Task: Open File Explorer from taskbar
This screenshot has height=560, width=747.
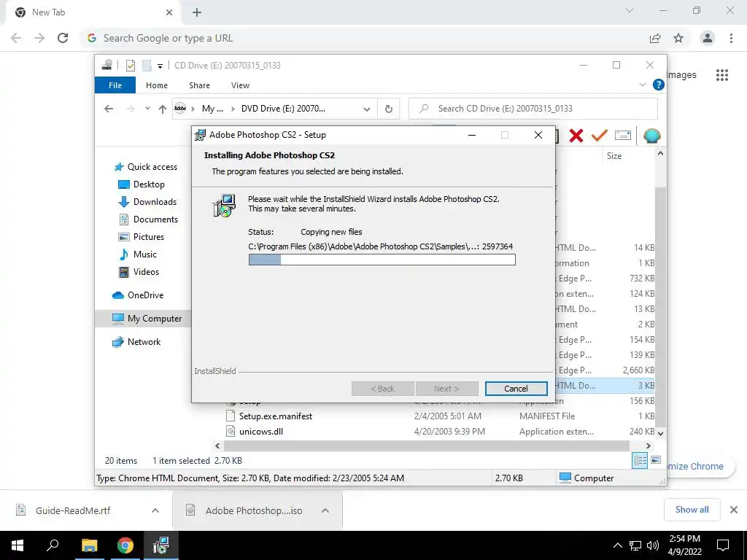Action: [x=89, y=545]
